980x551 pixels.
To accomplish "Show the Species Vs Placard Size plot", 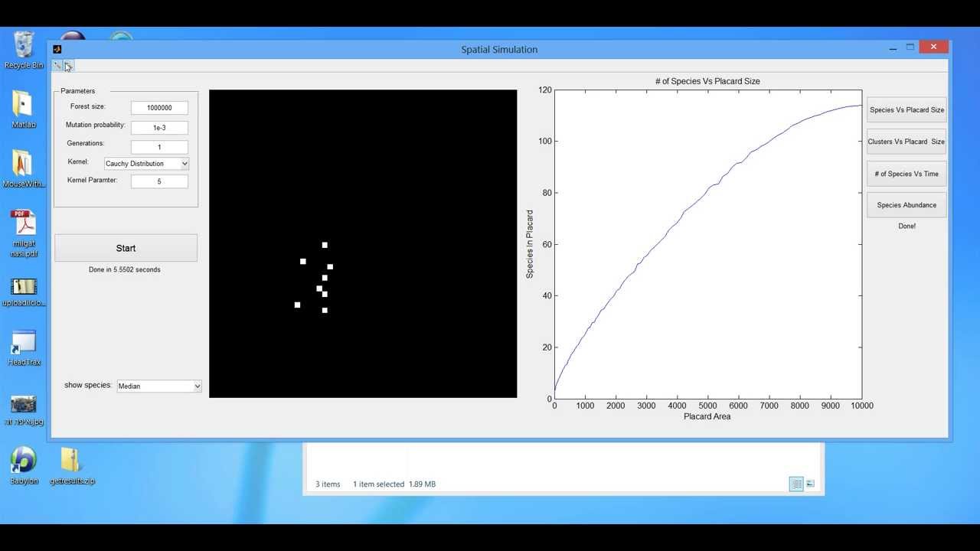I will coord(906,109).
